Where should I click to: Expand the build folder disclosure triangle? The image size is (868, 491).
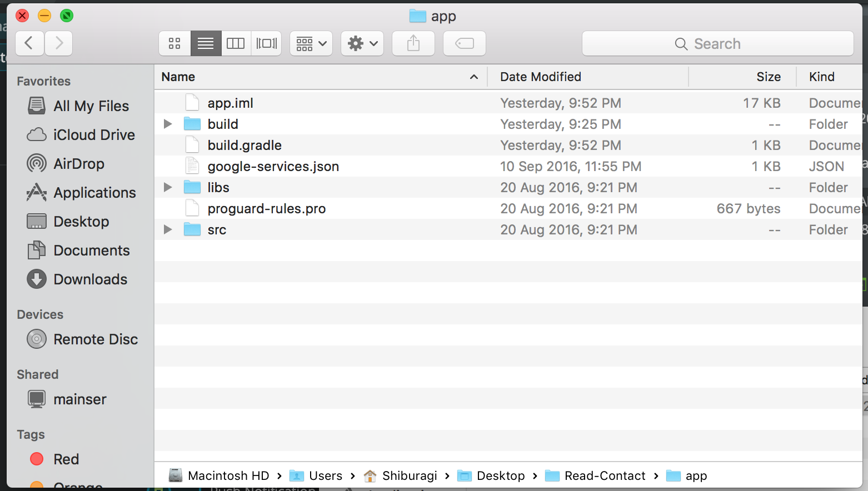167,124
